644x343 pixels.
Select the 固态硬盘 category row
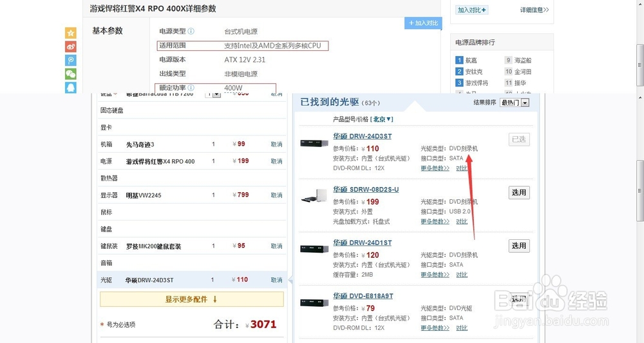[192, 110]
